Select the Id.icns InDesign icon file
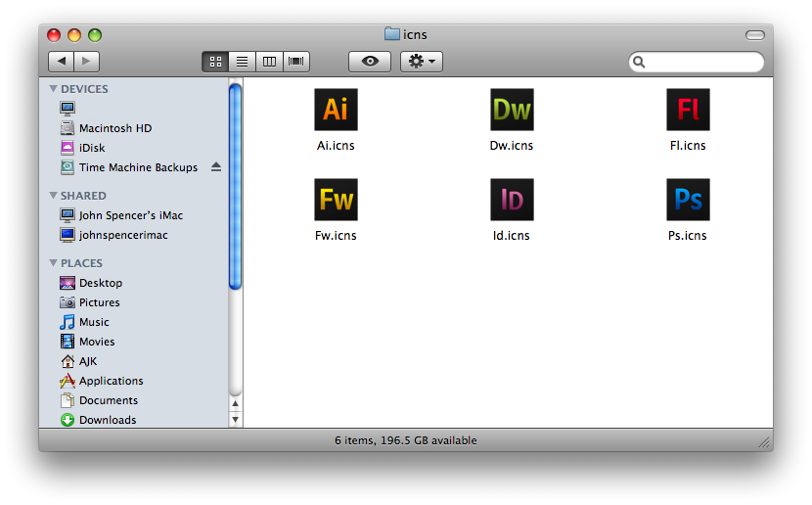This screenshot has height=505, width=812. coord(512,200)
